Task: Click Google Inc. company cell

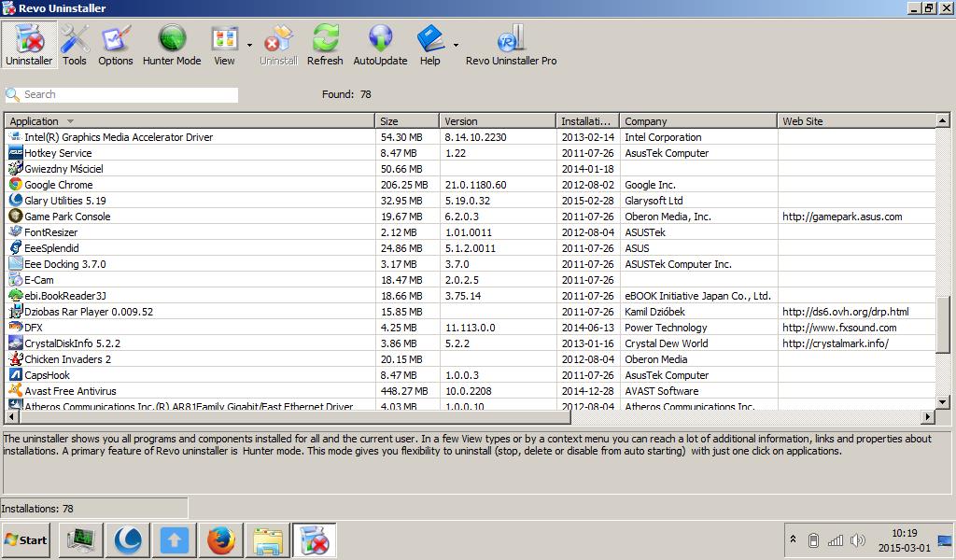Action: point(650,185)
